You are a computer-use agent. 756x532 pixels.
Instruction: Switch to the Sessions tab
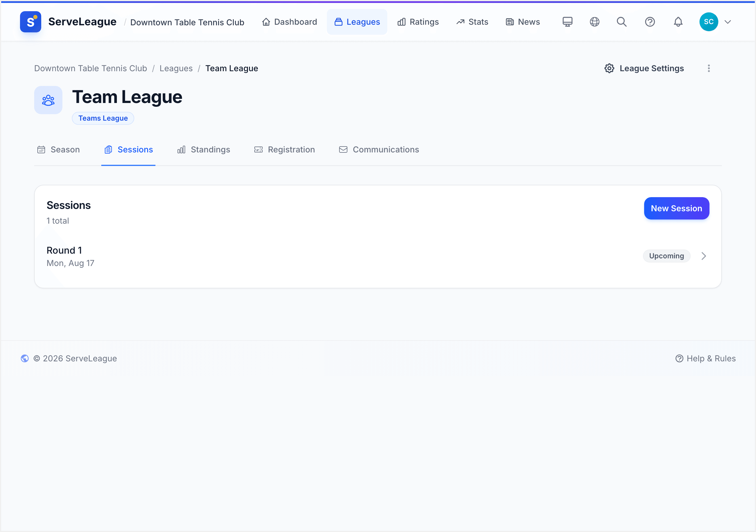pos(128,150)
